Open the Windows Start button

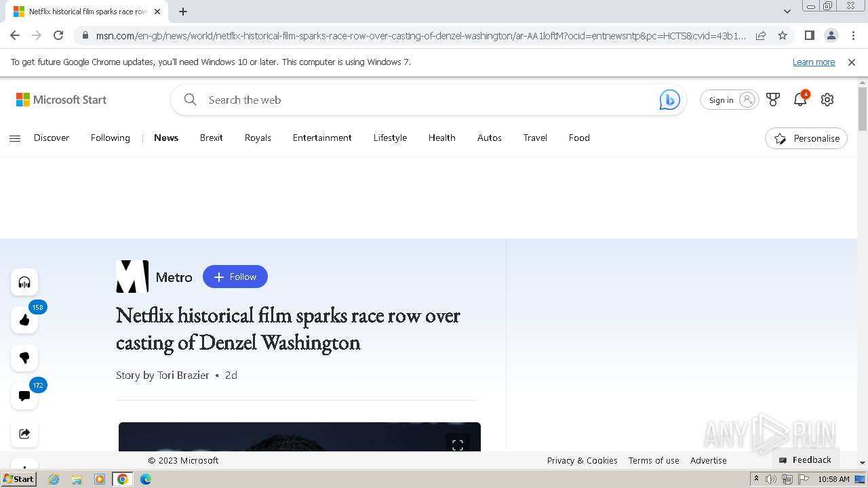[x=18, y=479]
